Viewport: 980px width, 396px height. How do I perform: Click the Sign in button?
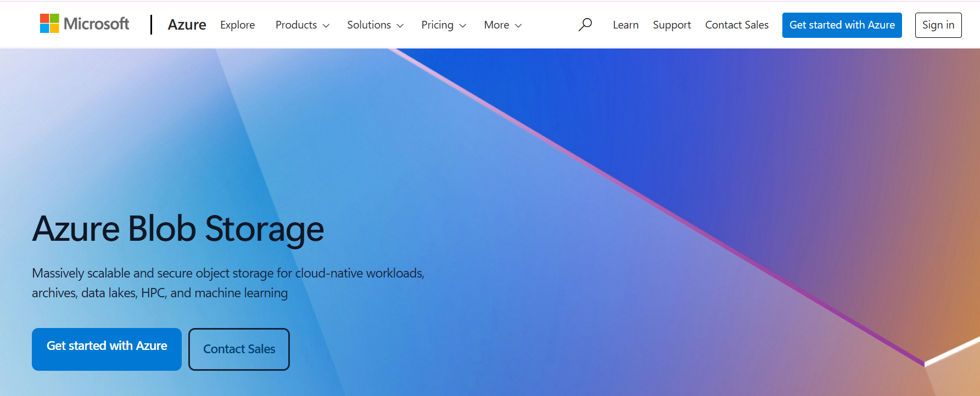(x=938, y=25)
